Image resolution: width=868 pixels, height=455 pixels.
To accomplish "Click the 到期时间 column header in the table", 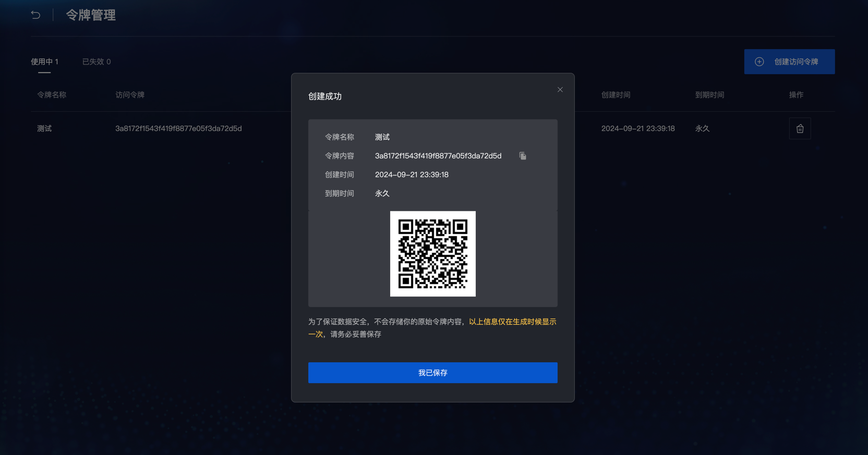I will (709, 95).
